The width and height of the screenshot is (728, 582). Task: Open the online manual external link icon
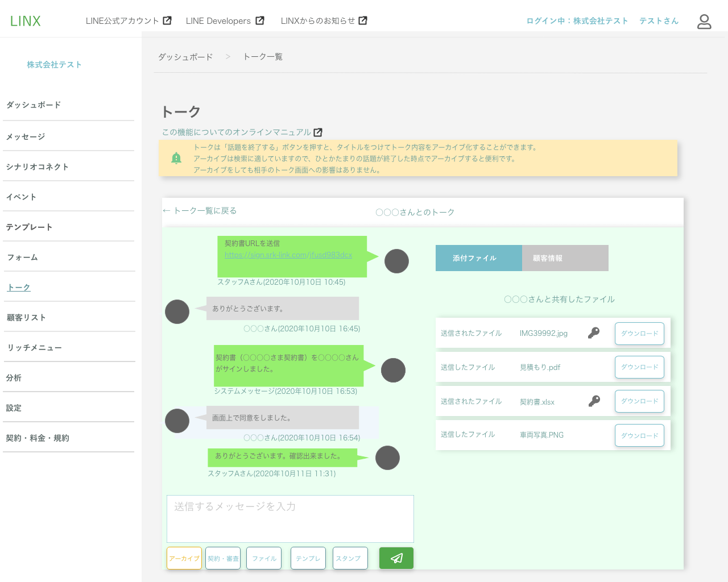[318, 132]
